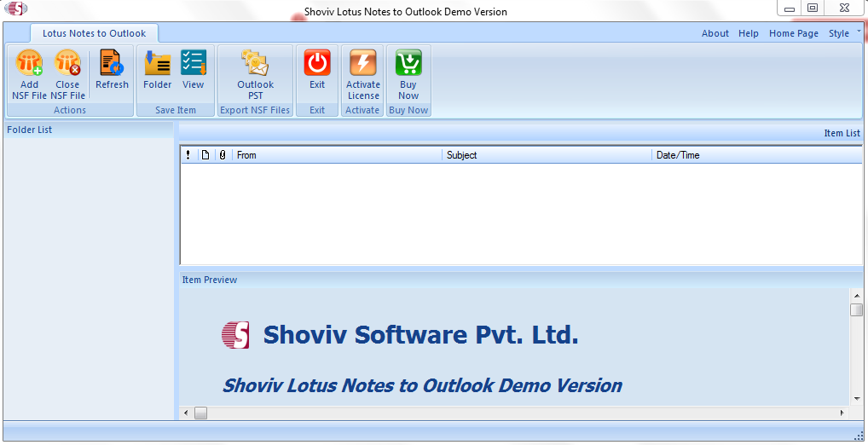Close the Shoviv window

click(x=845, y=9)
